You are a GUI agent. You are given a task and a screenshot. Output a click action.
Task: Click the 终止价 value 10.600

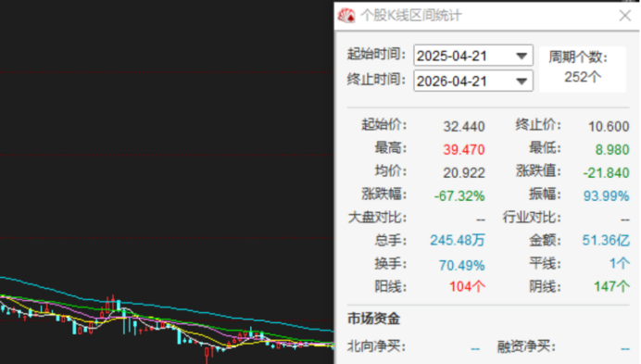[x=609, y=126]
